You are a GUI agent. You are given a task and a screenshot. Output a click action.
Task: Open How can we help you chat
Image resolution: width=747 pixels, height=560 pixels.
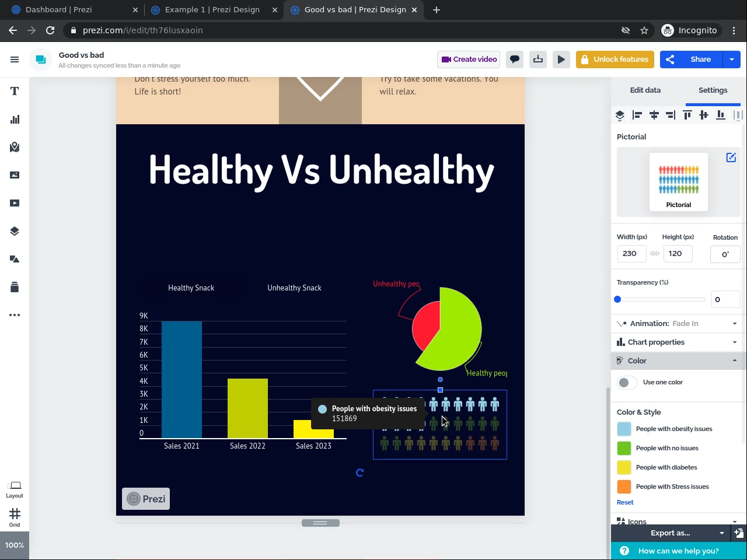(679, 551)
